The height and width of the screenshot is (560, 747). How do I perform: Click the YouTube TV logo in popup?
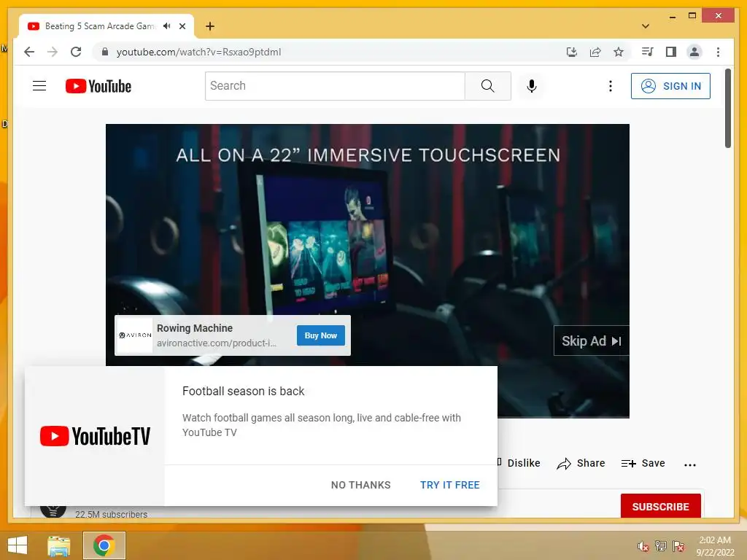coord(95,436)
